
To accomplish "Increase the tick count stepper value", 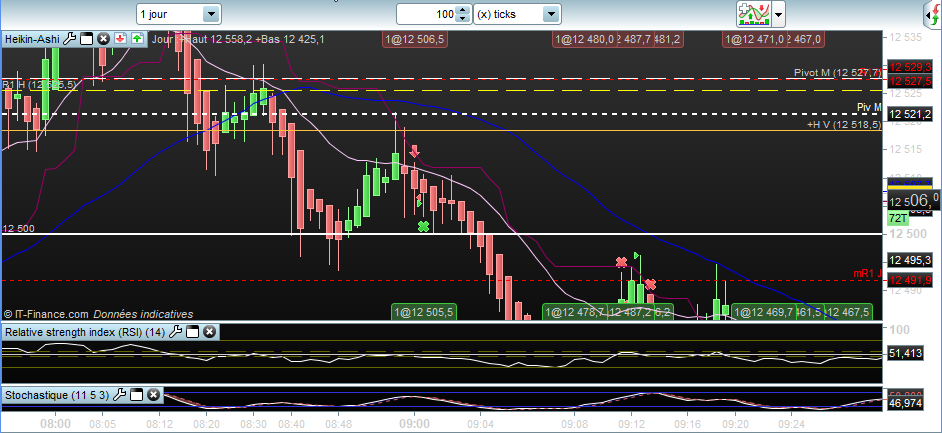I will tap(462, 10).
